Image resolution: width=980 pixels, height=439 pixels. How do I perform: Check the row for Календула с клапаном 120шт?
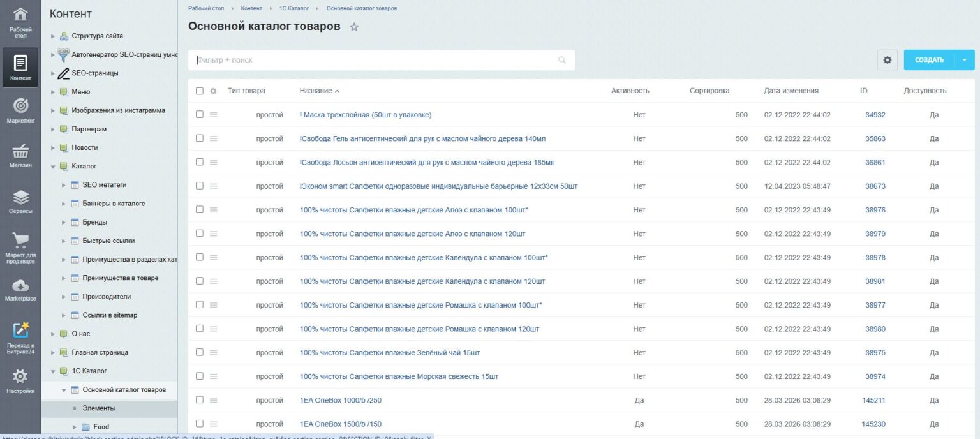pos(200,281)
